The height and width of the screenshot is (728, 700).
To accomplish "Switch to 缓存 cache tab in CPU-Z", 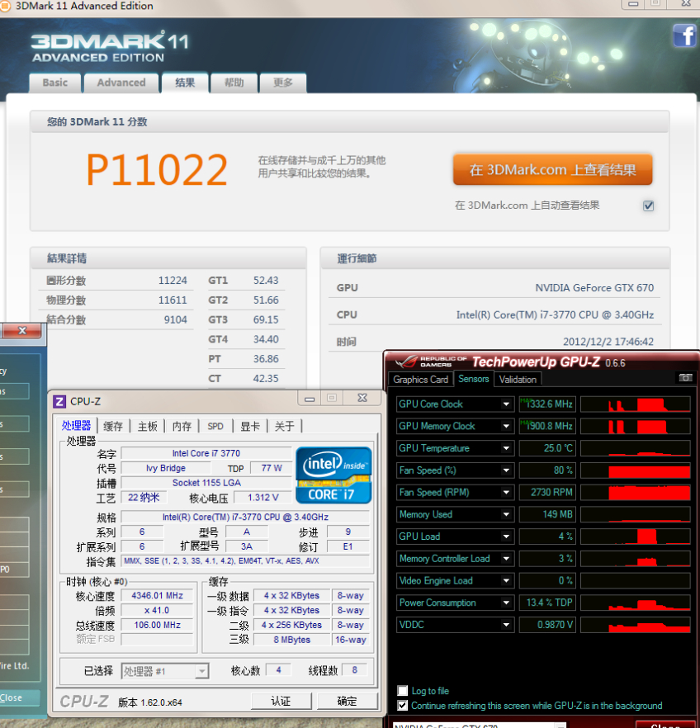I will tap(113, 426).
